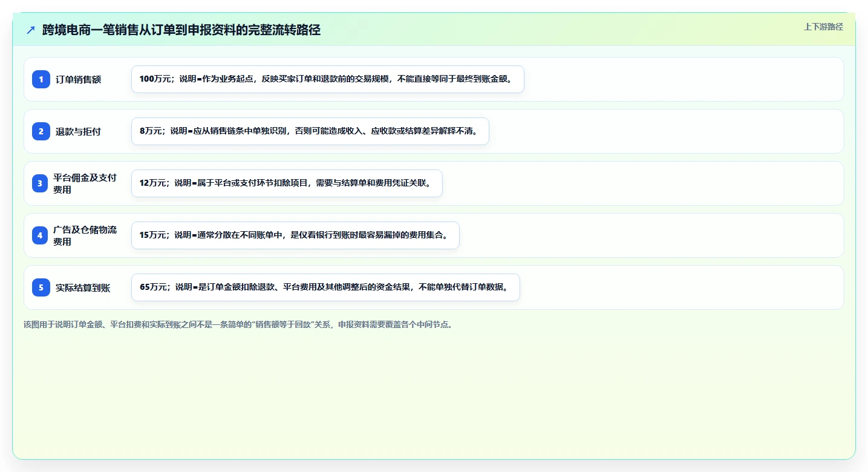This screenshot has width=868, height=472.
Task: Select step number 1 badge
Action: click(41, 79)
